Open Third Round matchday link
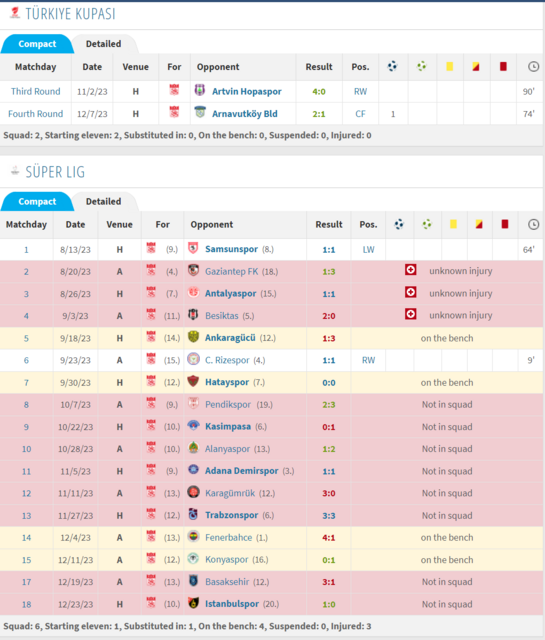Image resolution: width=545 pixels, height=640 pixels. [36, 91]
